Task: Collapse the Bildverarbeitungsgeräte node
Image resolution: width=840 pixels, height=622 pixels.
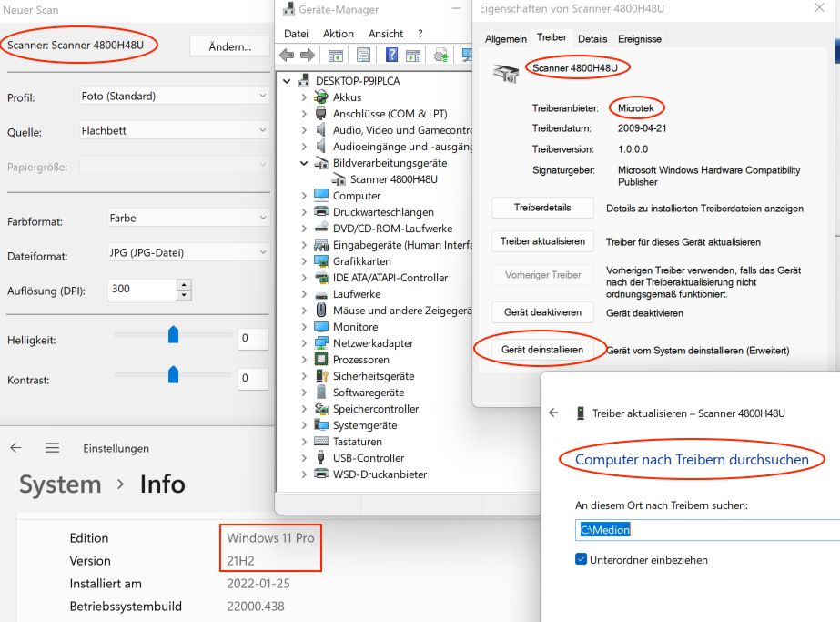Action: pyautogui.click(x=304, y=163)
